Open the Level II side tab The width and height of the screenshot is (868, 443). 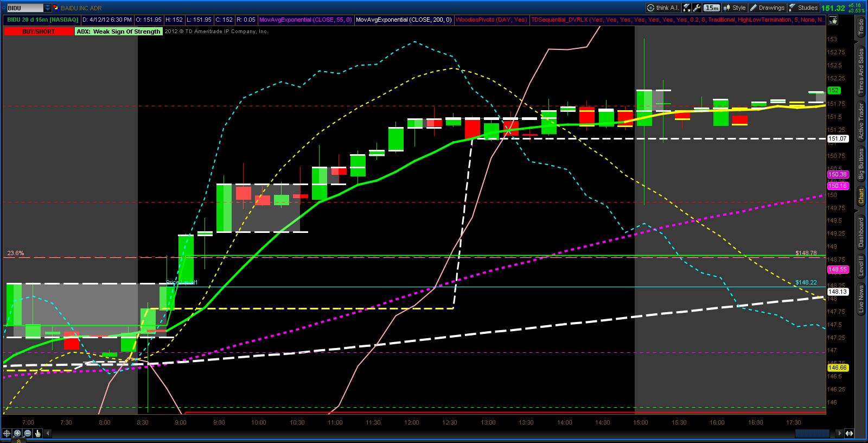coord(860,267)
